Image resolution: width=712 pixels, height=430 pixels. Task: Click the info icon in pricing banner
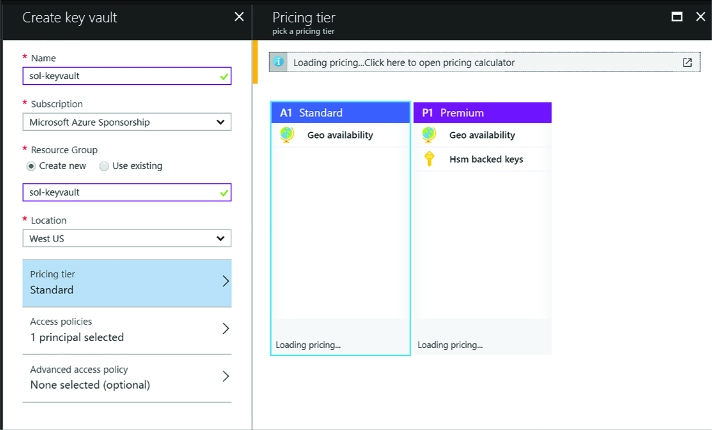[x=278, y=62]
